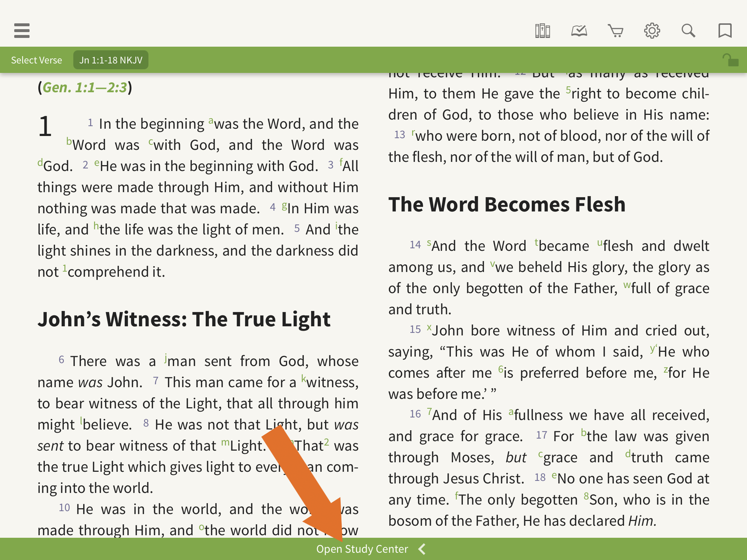Open the search magnifier
Viewport: 747px width, 560px height.
(688, 31)
